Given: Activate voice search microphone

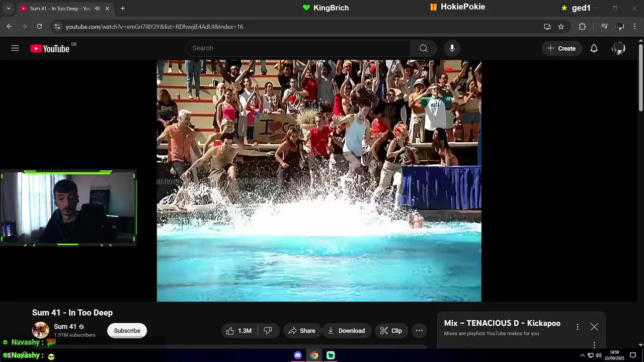Looking at the screenshot, I should (452, 48).
